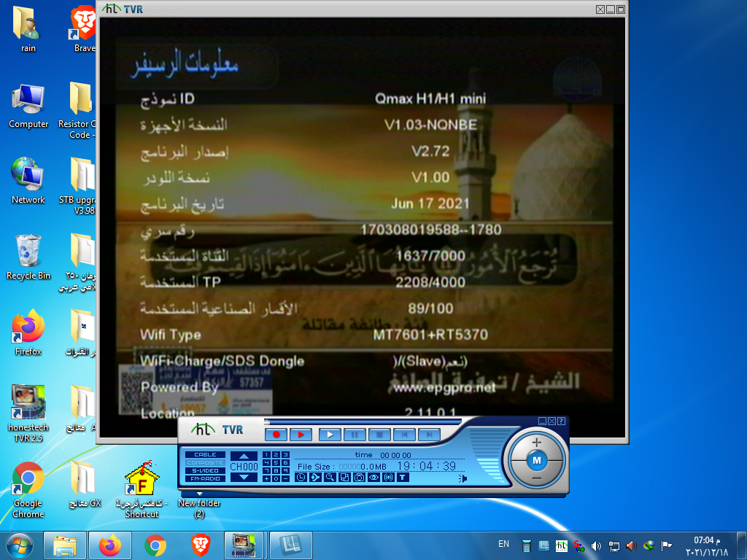This screenshot has height=560, width=747.
Task: Click the audio broadcast waves icon
Action: tap(389, 477)
